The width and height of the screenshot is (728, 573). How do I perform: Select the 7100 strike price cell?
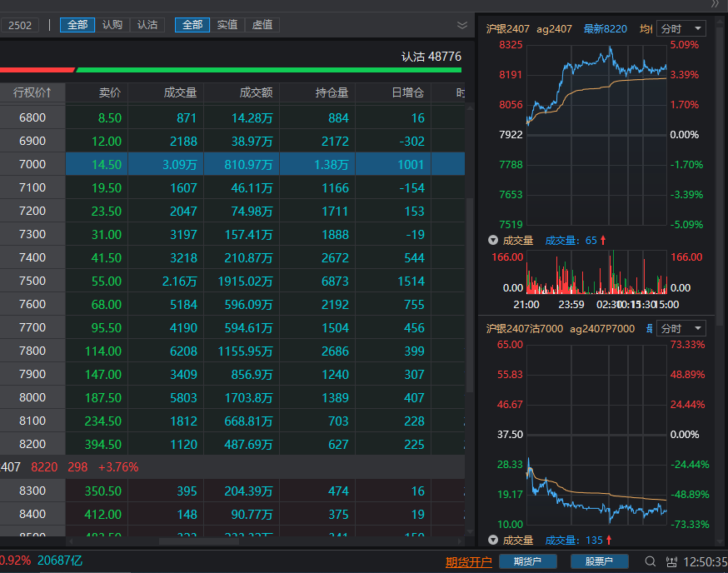(32, 187)
